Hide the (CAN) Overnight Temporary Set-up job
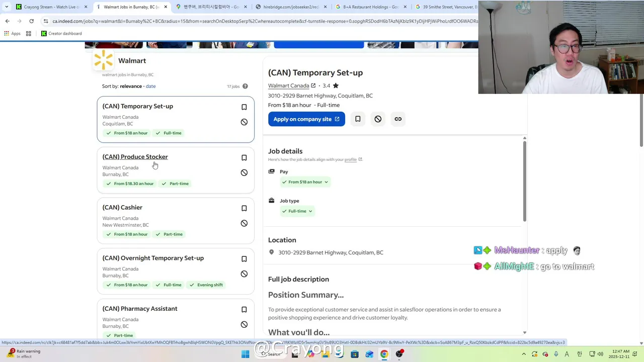This screenshot has height=362, width=644. [x=244, y=274]
